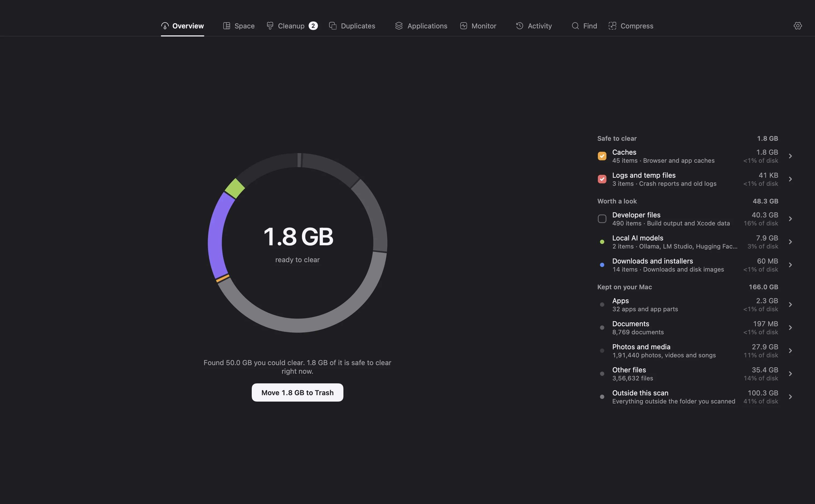Click the Cleanup badge showing 2

[x=313, y=26]
